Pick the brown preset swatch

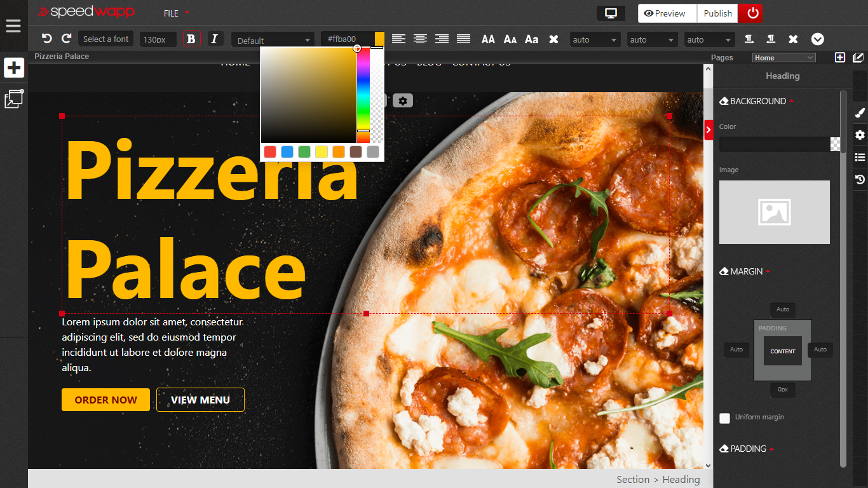point(356,152)
